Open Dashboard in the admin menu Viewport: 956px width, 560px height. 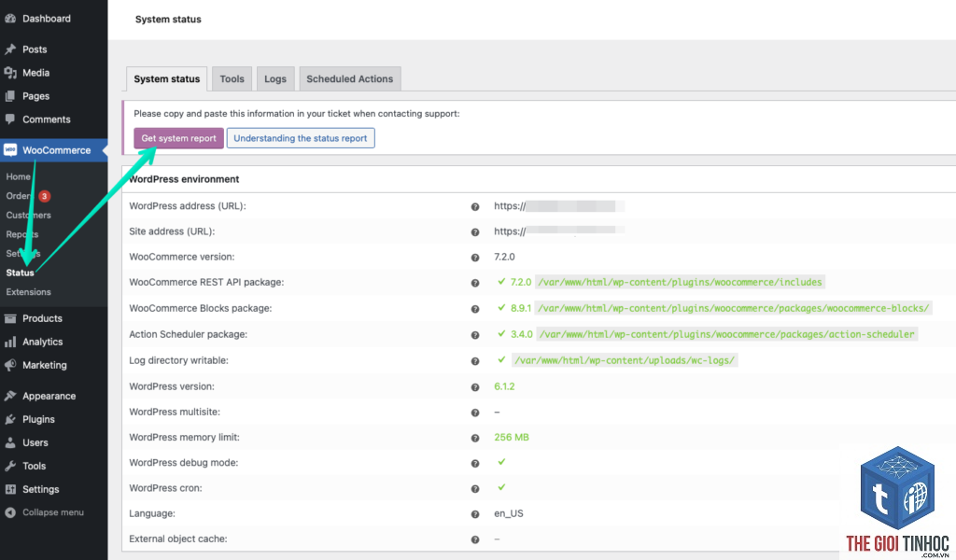click(x=47, y=19)
